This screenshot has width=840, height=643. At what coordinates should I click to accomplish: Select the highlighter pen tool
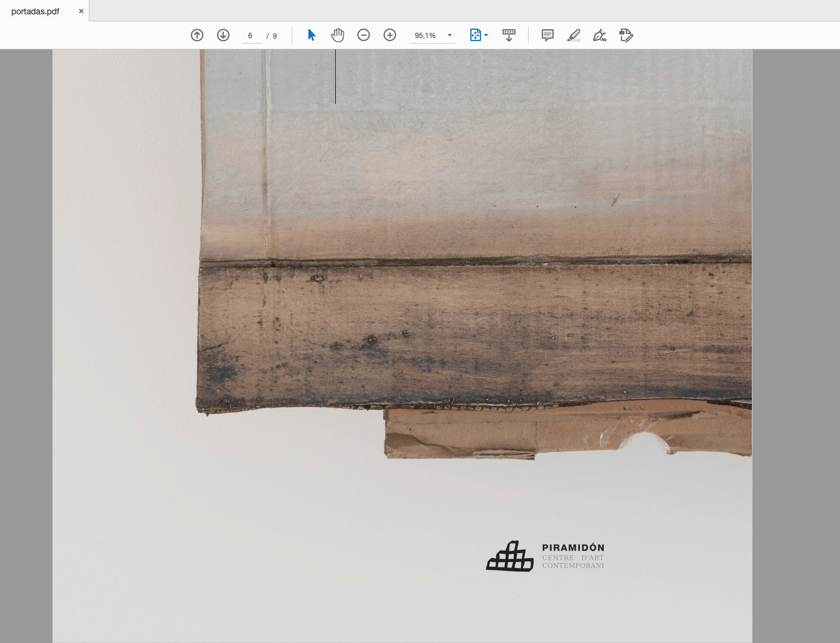click(x=574, y=35)
